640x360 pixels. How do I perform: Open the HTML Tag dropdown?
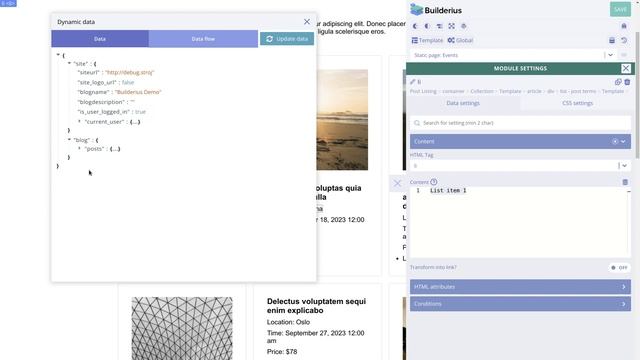[520, 166]
